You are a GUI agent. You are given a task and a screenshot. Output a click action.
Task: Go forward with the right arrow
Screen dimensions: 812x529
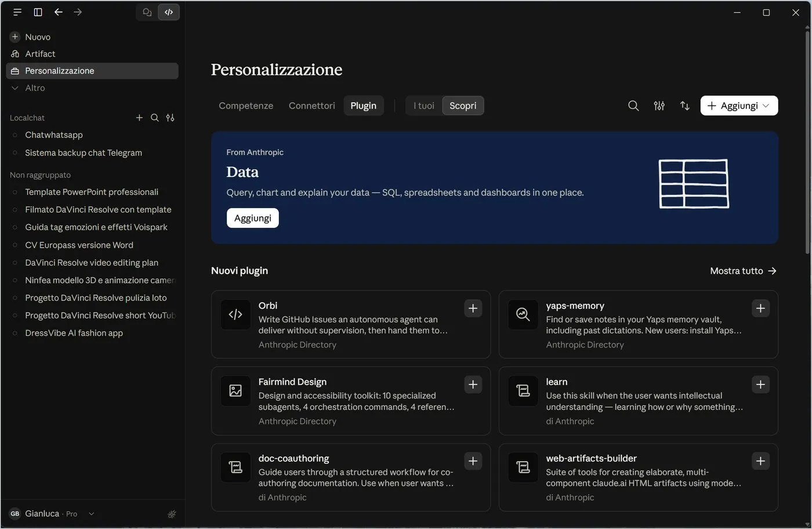coord(78,12)
